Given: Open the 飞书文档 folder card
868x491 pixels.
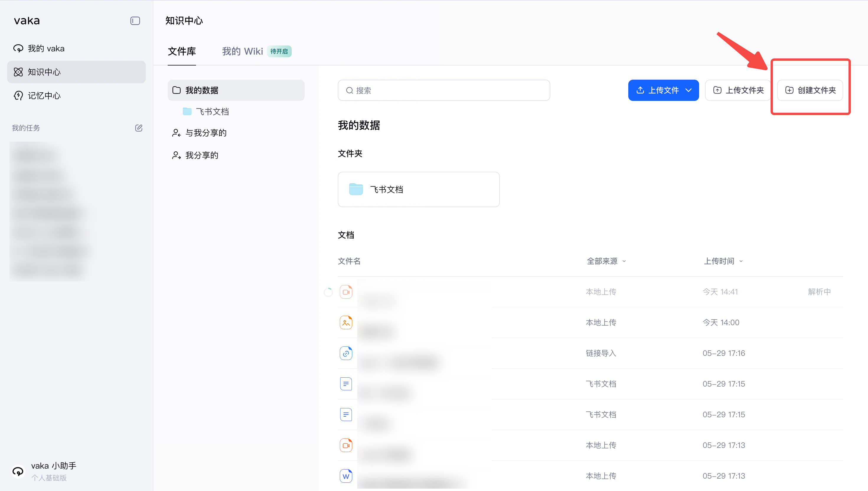Looking at the screenshot, I should pos(418,189).
